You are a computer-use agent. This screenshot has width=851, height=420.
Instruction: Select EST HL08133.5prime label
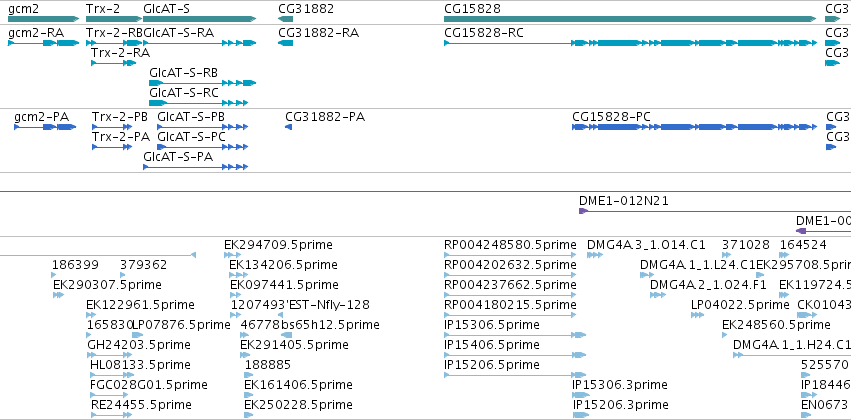pos(141,365)
